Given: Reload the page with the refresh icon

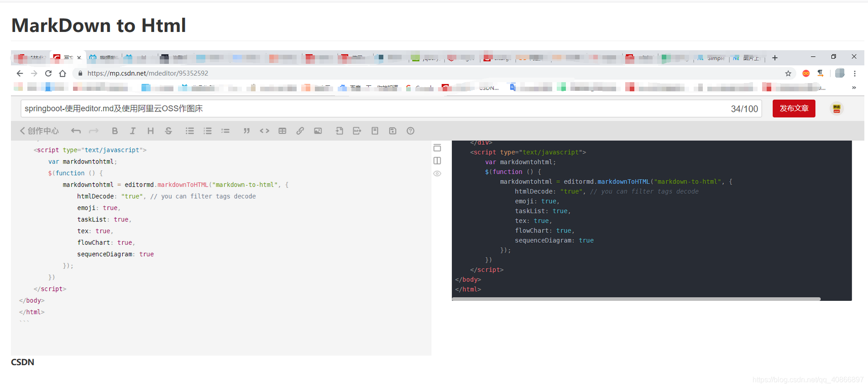Looking at the screenshot, I should (48, 73).
